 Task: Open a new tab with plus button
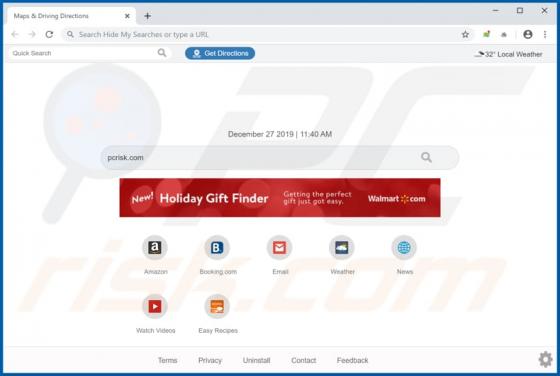[x=148, y=16]
